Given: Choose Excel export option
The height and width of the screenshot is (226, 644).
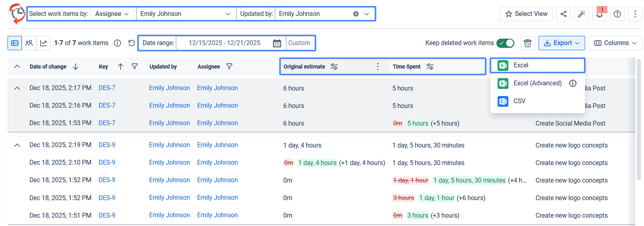Looking at the screenshot, I should point(537,65).
